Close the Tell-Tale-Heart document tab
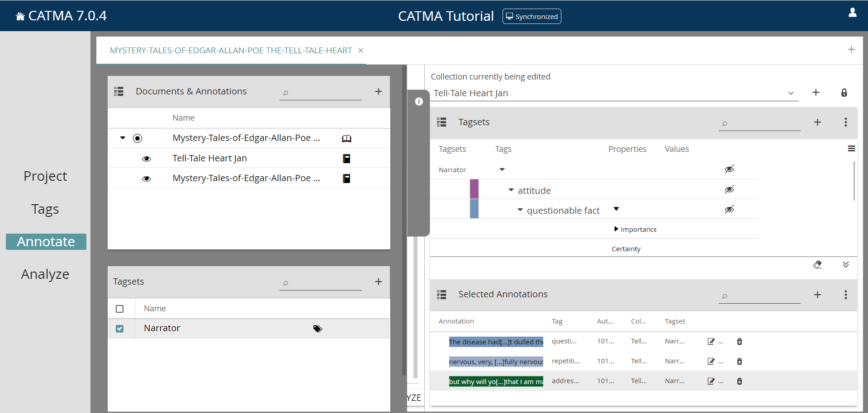The image size is (868, 413). [360, 51]
